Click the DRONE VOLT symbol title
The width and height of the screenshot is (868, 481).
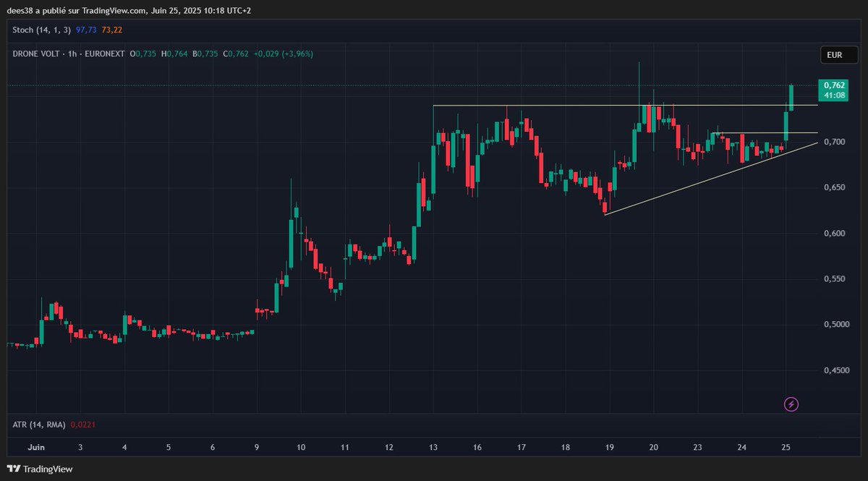pos(38,54)
